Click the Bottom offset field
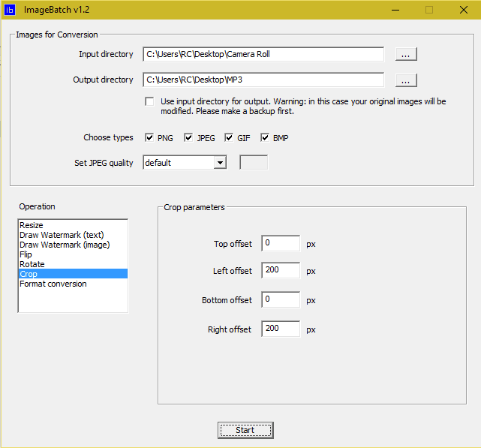This screenshot has width=481, height=448. pos(281,299)
